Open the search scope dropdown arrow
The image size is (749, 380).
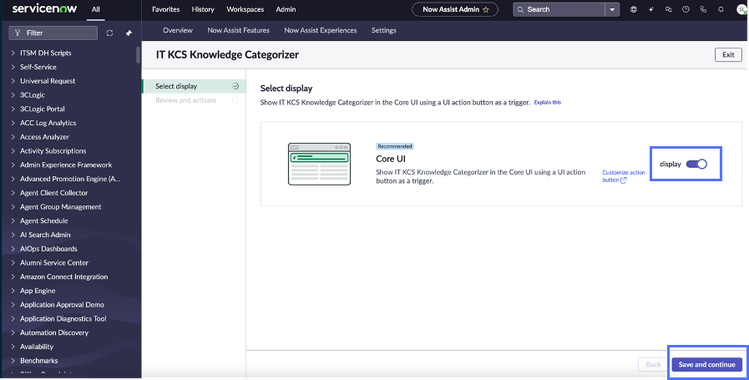(612, 10)
